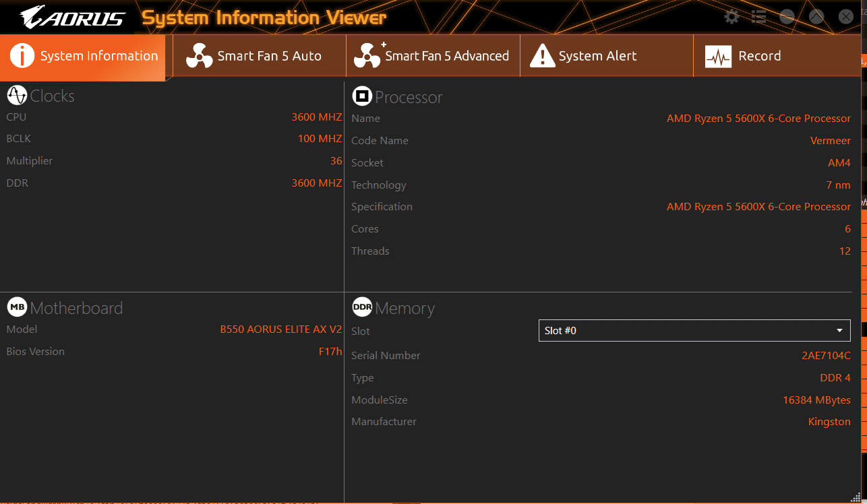This screenshot has height=504, width=867.
Task: Click the Cores value 6
Action: point(847,228)
